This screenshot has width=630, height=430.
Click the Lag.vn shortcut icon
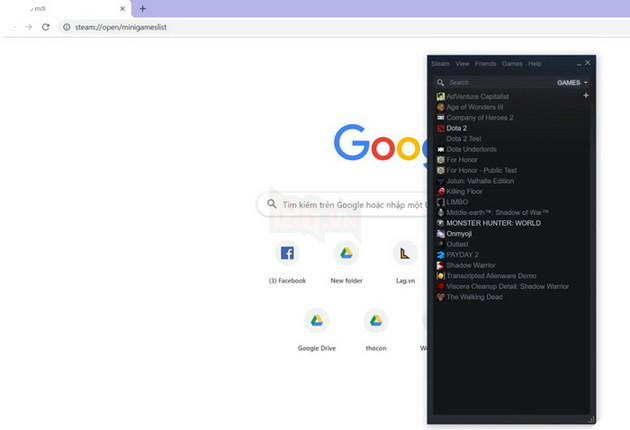405,253
